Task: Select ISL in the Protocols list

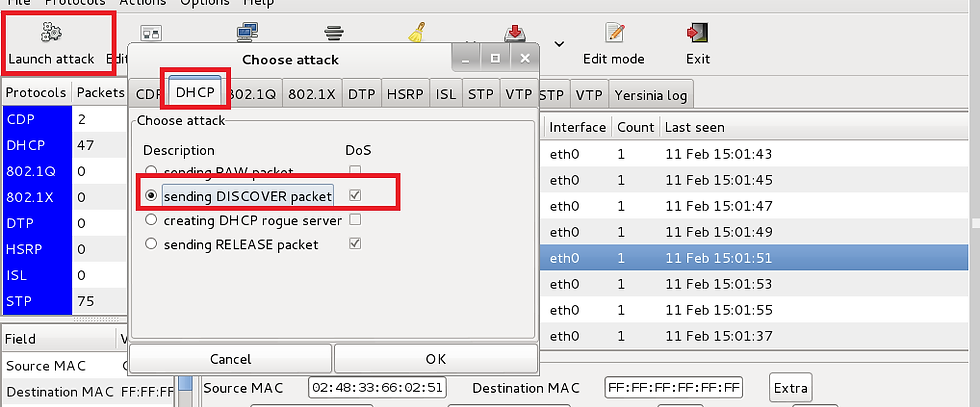Action: click(x=36, y=275)
